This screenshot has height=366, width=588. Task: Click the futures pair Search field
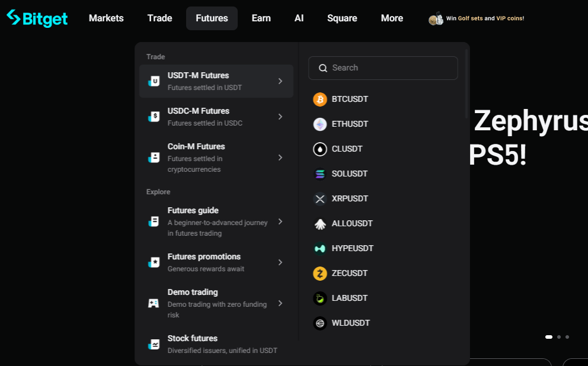click(x=383, y=68)
